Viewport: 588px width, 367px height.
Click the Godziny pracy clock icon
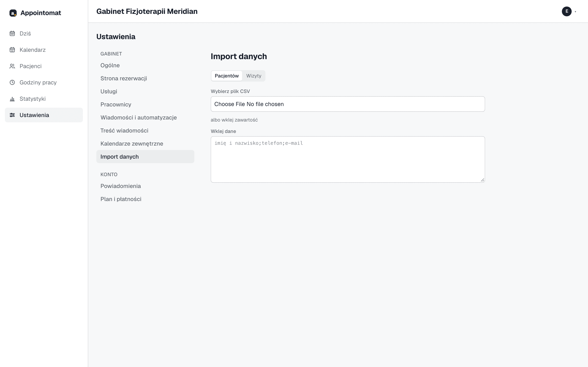12,82
